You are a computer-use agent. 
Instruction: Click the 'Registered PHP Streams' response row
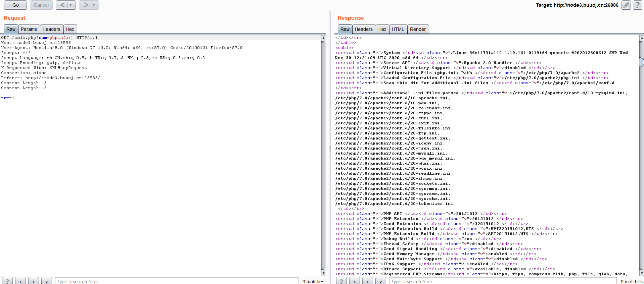coord(481,274)
